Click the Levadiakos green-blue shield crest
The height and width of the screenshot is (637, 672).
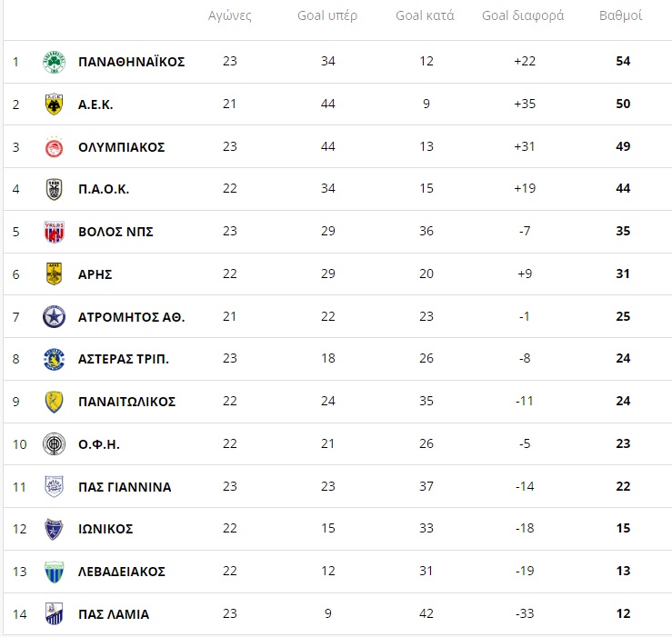coord(54,572)
